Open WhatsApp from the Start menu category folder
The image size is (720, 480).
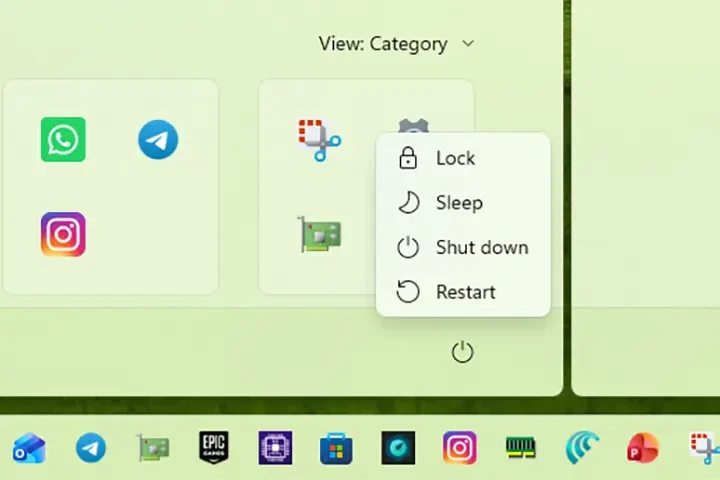coord(63,139)
